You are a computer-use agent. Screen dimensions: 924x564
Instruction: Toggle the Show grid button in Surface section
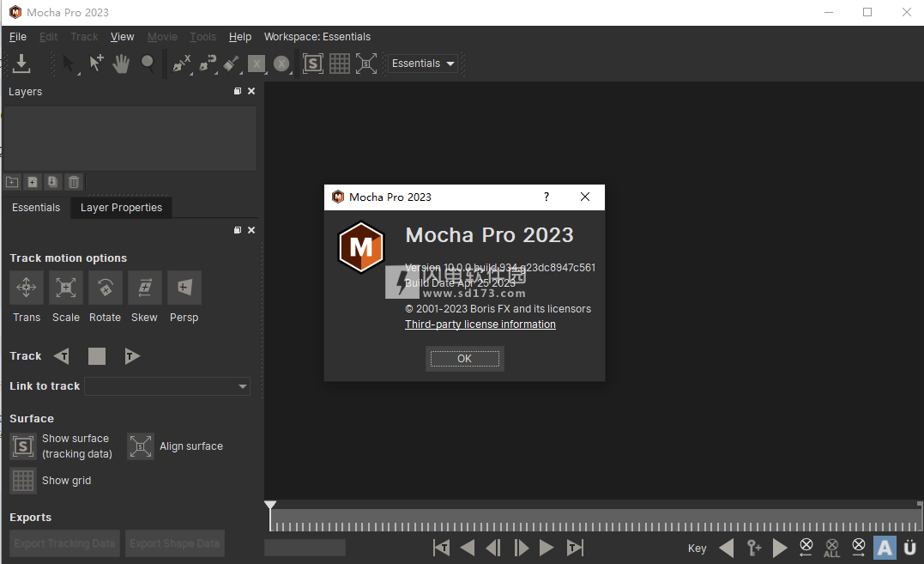23,481
